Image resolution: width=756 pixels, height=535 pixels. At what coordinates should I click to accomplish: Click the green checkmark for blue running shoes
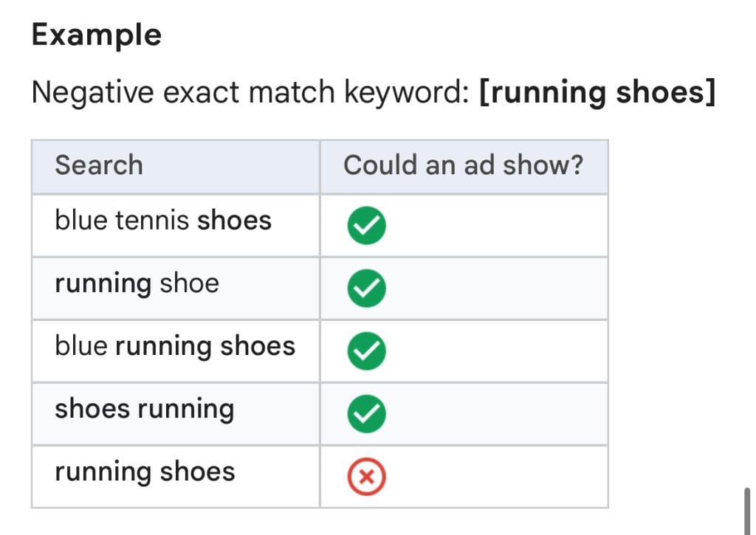[x=366, y=351]
